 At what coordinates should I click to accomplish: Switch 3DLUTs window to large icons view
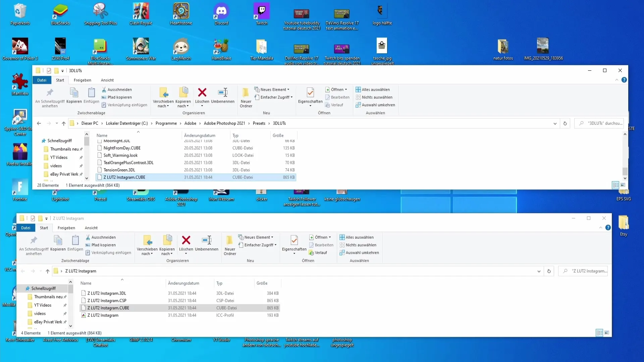point(623,185)
